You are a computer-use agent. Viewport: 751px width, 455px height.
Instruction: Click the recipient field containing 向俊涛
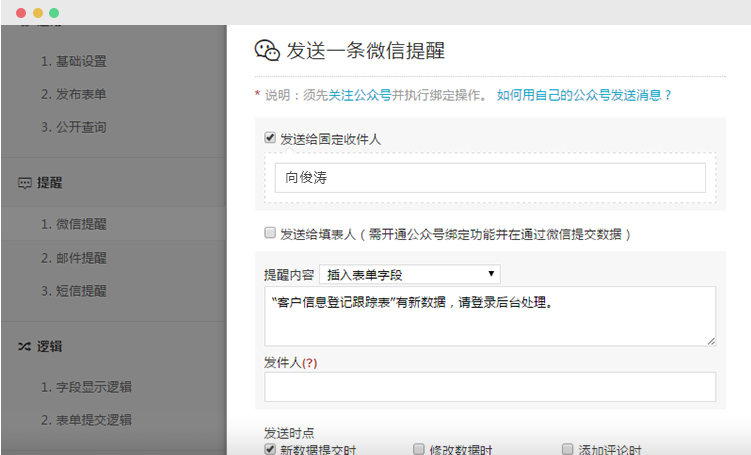coord(490,178)
